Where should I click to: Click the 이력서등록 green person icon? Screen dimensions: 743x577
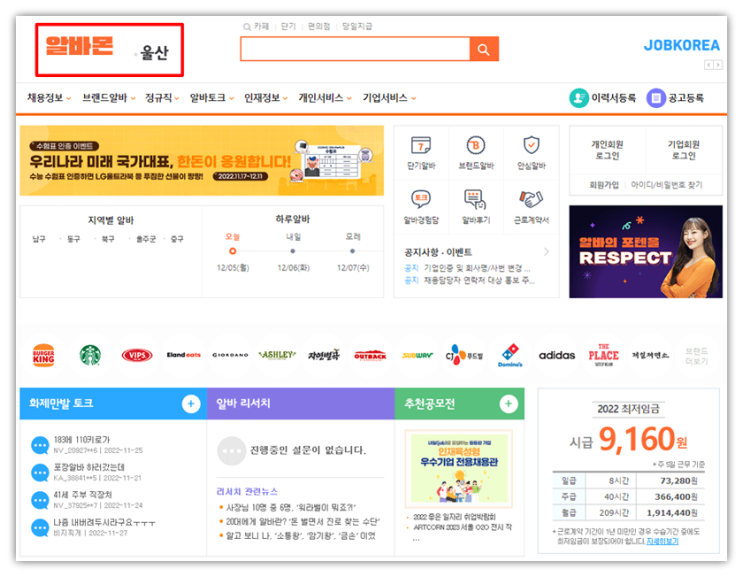click(579, 98)
